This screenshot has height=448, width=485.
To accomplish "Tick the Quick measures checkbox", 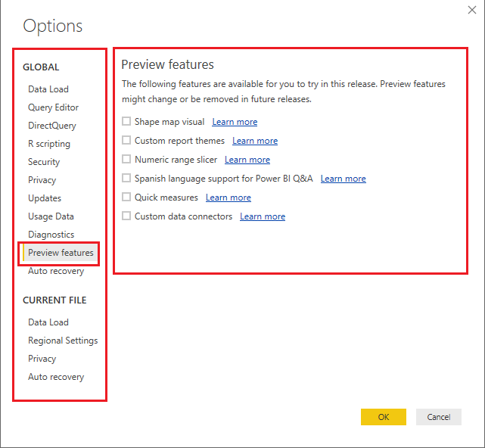I will point(126,198).
